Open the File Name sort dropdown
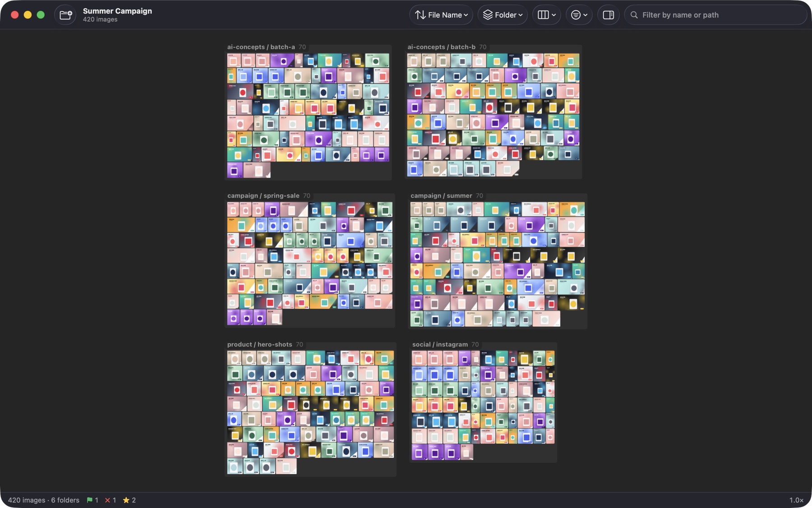Image resolution: width=812 pixels, height=508 pixels. 441,15
